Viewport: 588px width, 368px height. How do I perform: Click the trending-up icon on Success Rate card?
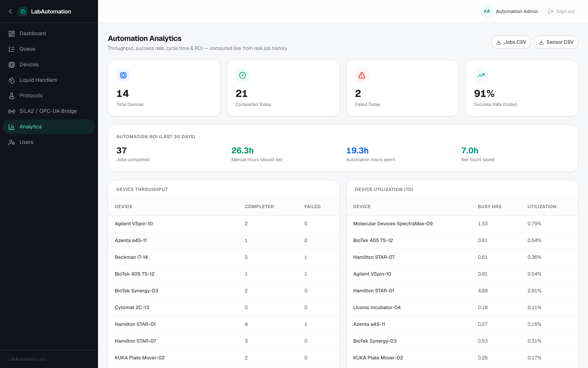pyautogui.click(x=481, y=75)
